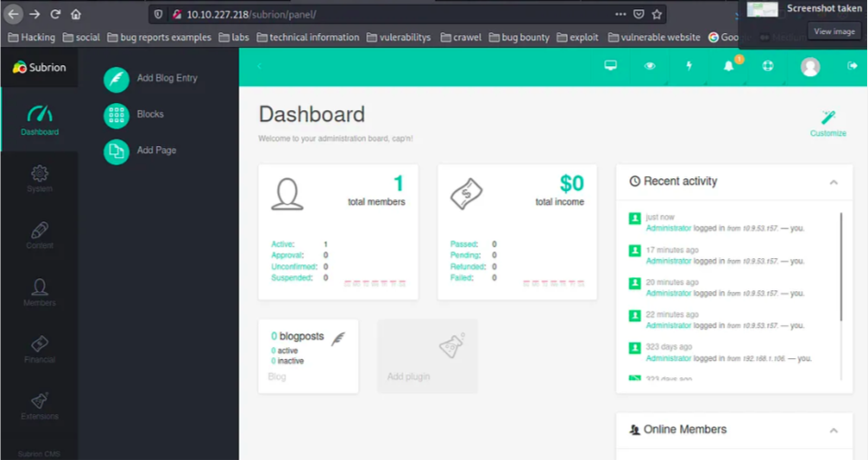The height and width of the screenshot is (460, 868).
Task: Collapse sidebar with the header chevron
Action: click(x=260, y=66)
